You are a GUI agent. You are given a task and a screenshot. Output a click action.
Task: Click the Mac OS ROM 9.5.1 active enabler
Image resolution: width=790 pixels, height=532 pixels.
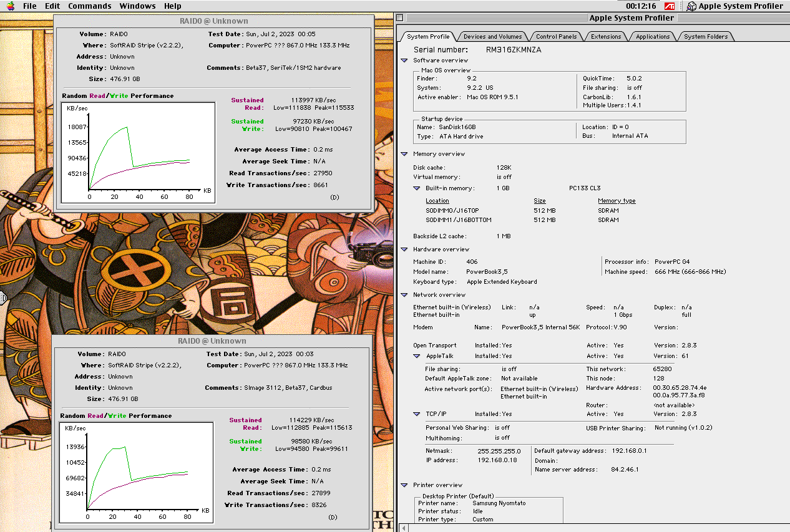tap(492, 97)
